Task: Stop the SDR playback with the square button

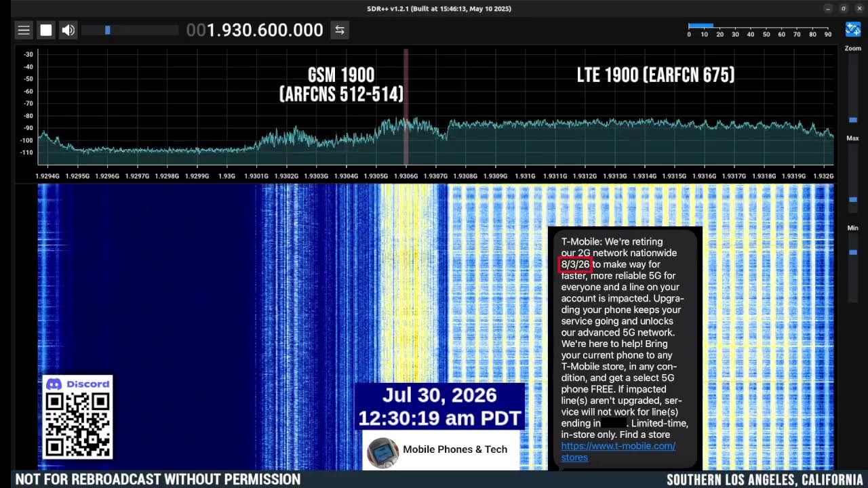Action: coord(46,30)
